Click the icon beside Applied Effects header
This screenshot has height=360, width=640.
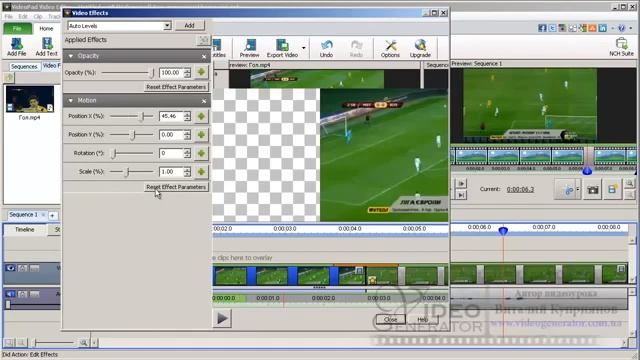click(203, 40)
